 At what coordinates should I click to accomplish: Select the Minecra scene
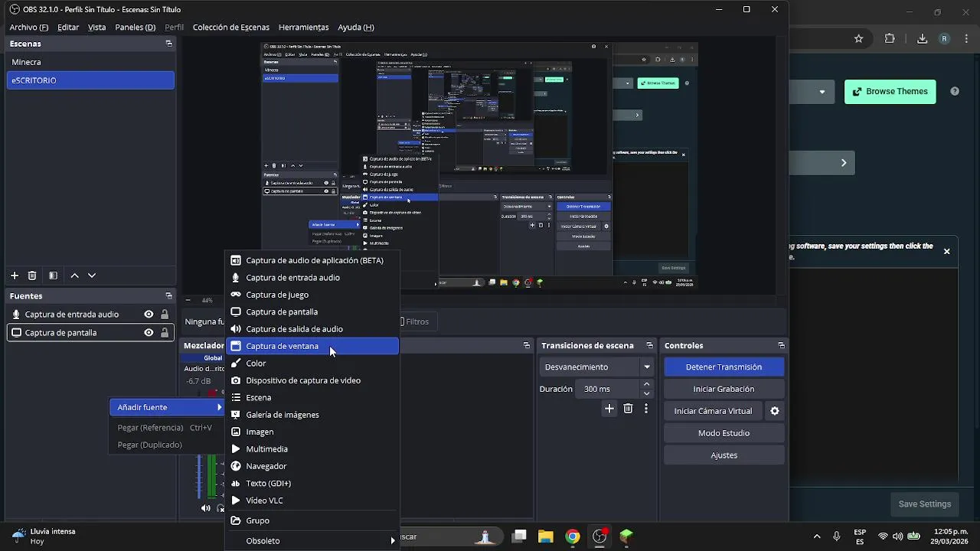90,62
